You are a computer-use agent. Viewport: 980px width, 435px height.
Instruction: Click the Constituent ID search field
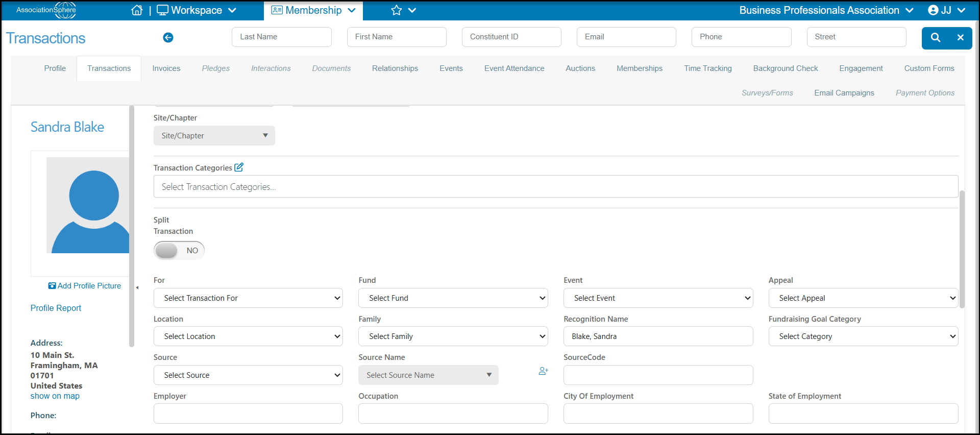511,37
